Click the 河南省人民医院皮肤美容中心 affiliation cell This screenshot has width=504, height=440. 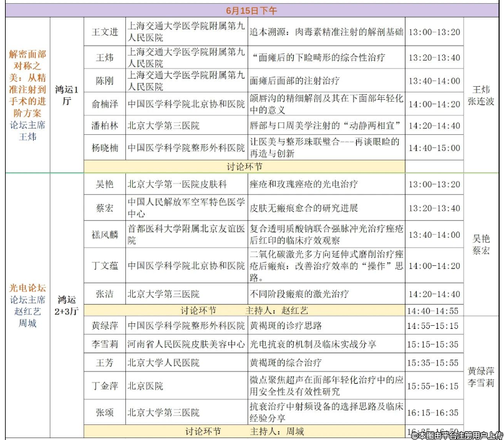(186, 344)
